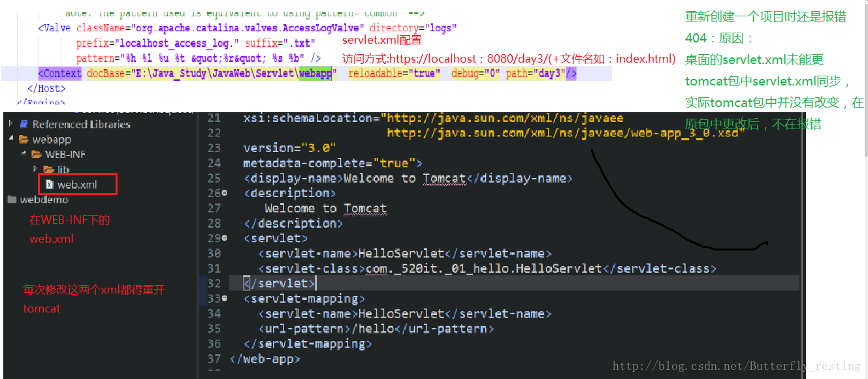
Task: Fold the description block at line 26
Action: coord(225,193)
